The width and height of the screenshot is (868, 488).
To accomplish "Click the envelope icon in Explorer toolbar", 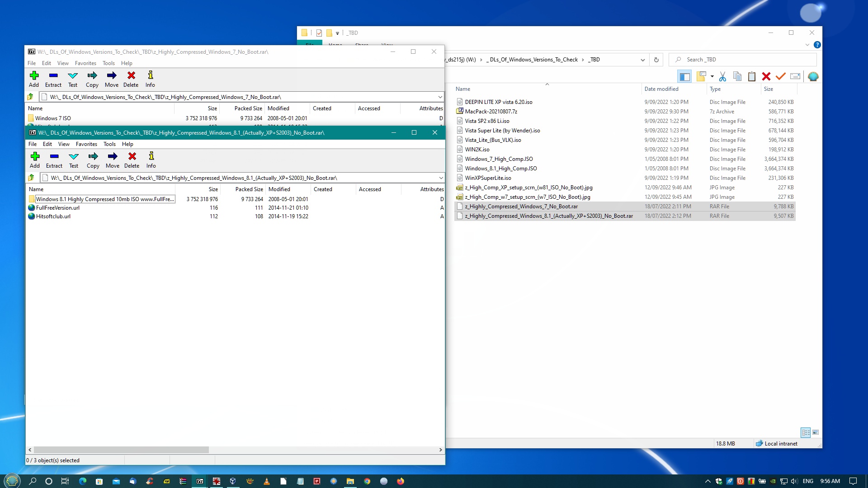I will (x=795, y=76).
